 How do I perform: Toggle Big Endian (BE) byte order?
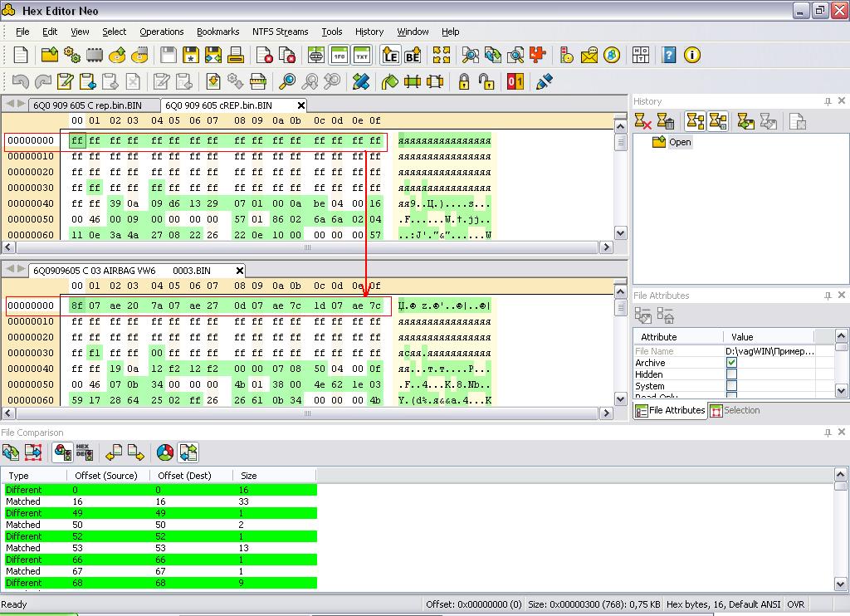pos(413,56)
